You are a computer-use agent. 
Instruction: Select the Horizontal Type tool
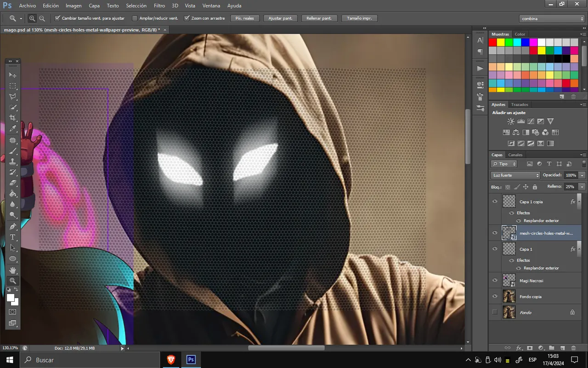[x=13, y=237]
